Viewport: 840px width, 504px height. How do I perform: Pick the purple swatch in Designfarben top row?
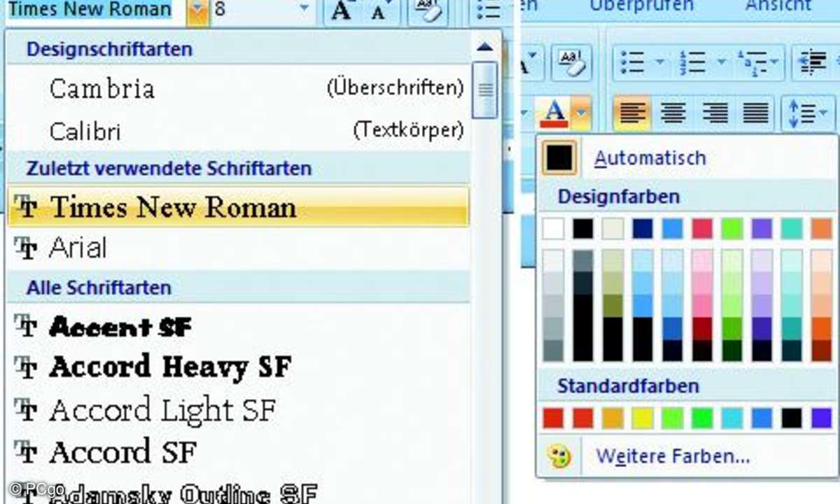pos(762,229)
